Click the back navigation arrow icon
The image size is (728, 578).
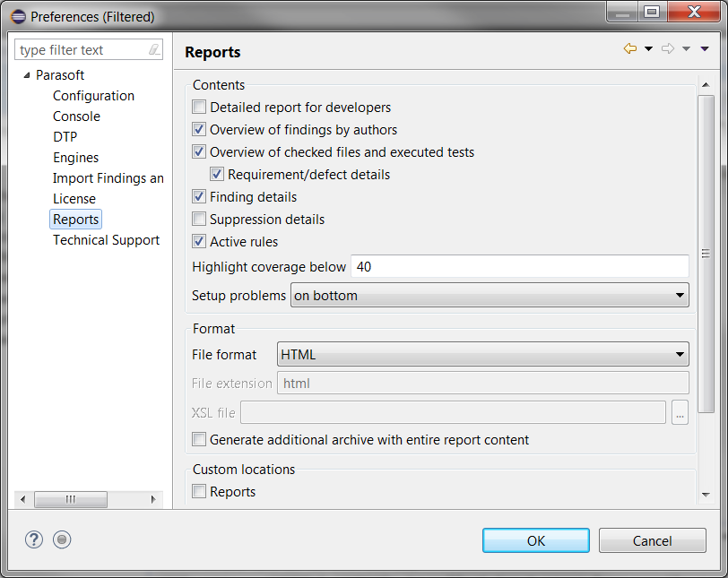(x=630, y=48)
